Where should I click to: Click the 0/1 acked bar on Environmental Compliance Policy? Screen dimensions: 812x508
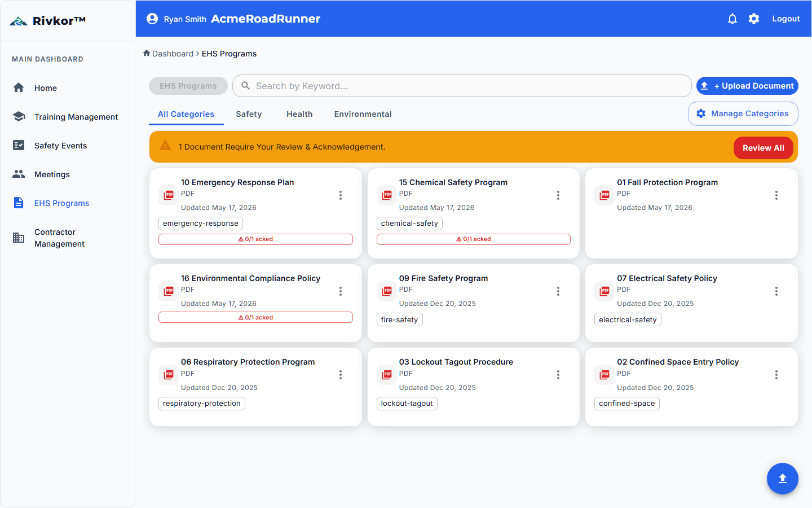coord(255,317)
